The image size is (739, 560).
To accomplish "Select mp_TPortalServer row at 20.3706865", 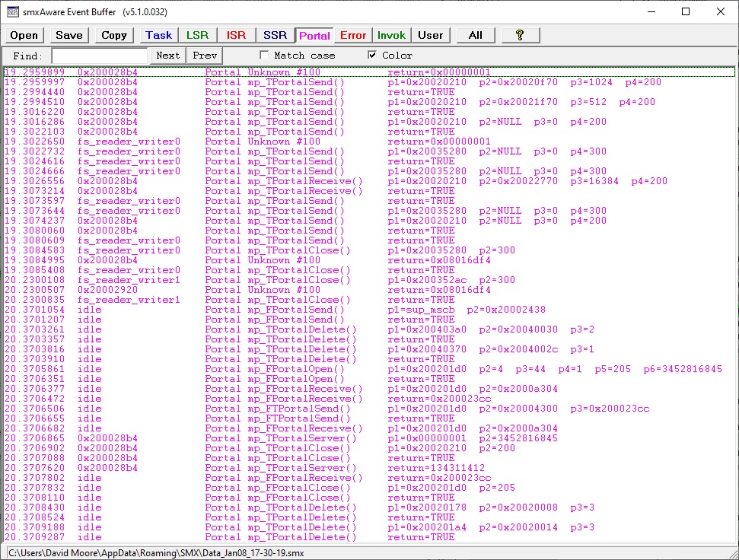I will coord(370,438).
